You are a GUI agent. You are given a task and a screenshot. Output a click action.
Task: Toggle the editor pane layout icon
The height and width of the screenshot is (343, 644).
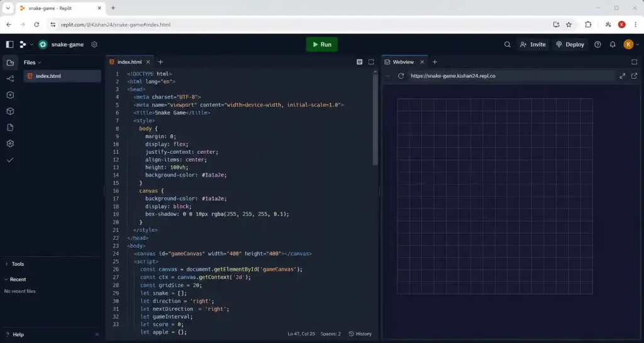[x=359, y=62]
